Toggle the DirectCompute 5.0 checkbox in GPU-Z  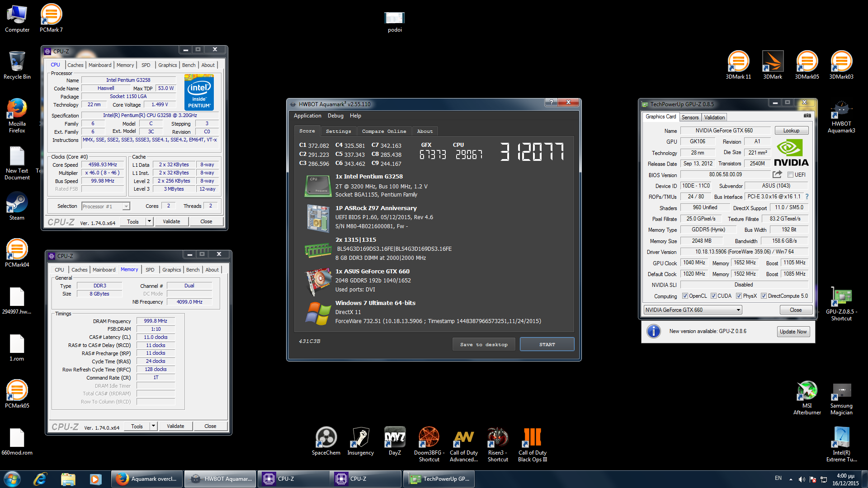(764, 296)
